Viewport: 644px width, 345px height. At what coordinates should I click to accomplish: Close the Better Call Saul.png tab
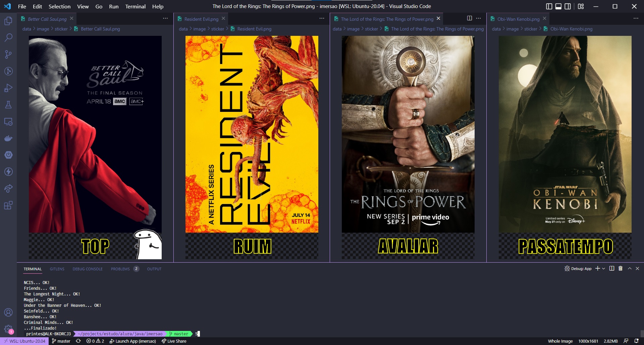[x=71, y=18]
